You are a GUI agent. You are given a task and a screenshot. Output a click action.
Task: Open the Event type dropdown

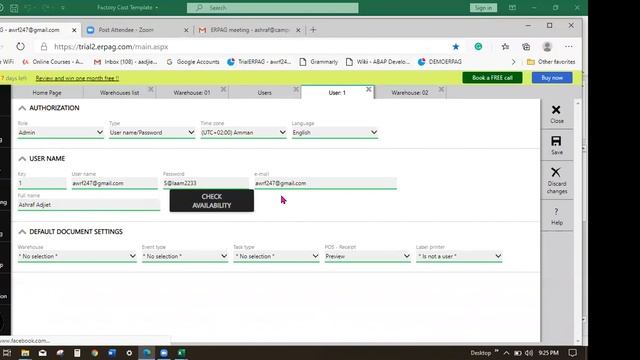click(x=184, y=256)
